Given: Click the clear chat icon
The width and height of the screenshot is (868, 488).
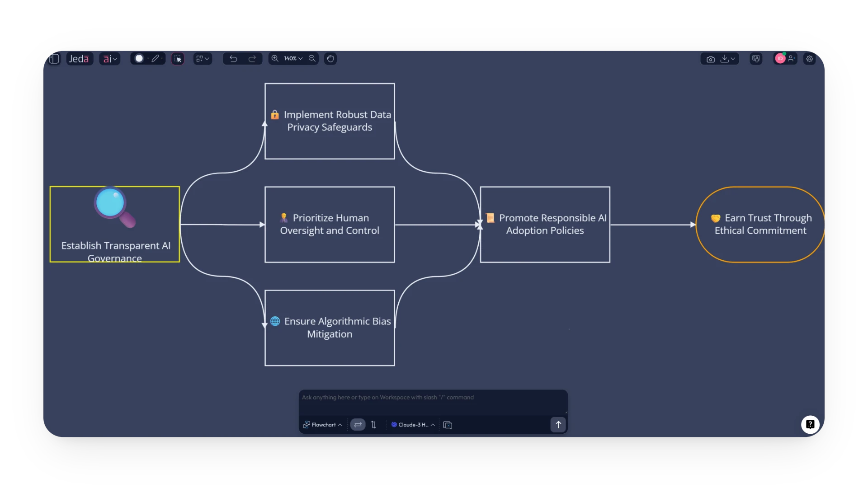Looking at the screenshot, I should click(x=448, y=425).
